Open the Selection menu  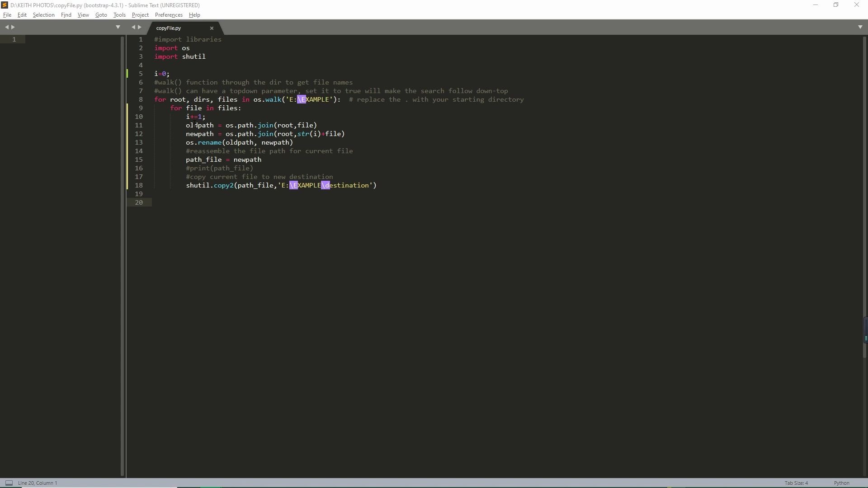[x=43, y=15]
